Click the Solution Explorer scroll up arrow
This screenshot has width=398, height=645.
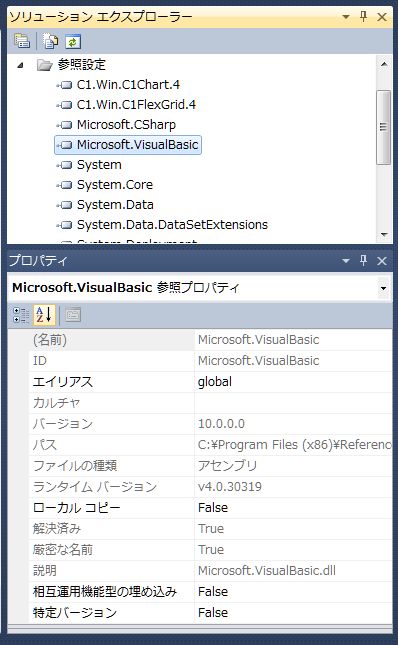point(384,64)
